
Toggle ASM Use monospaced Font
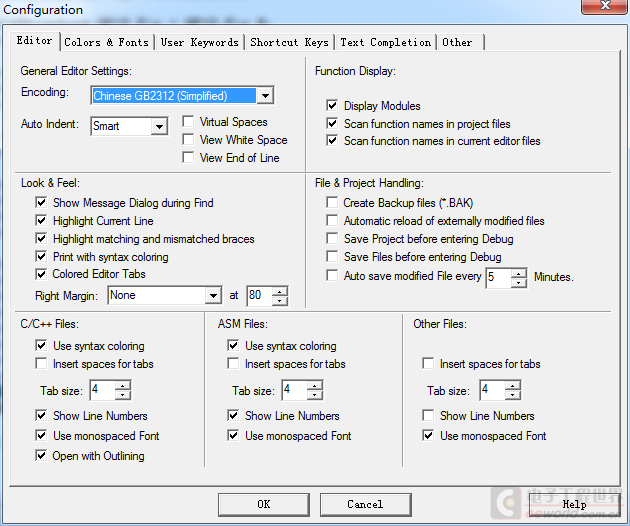click(x=233, y=436)
